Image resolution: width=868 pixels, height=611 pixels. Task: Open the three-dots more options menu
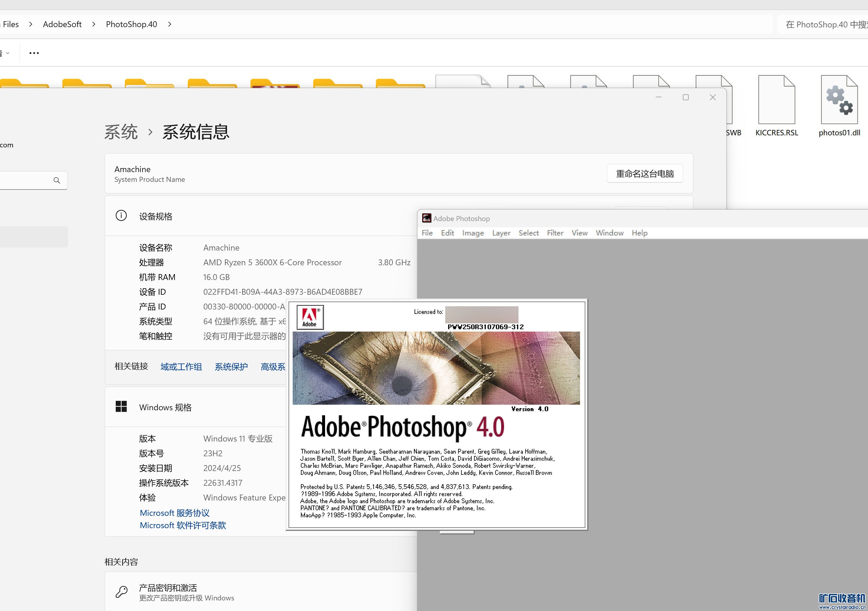point(34,53)
